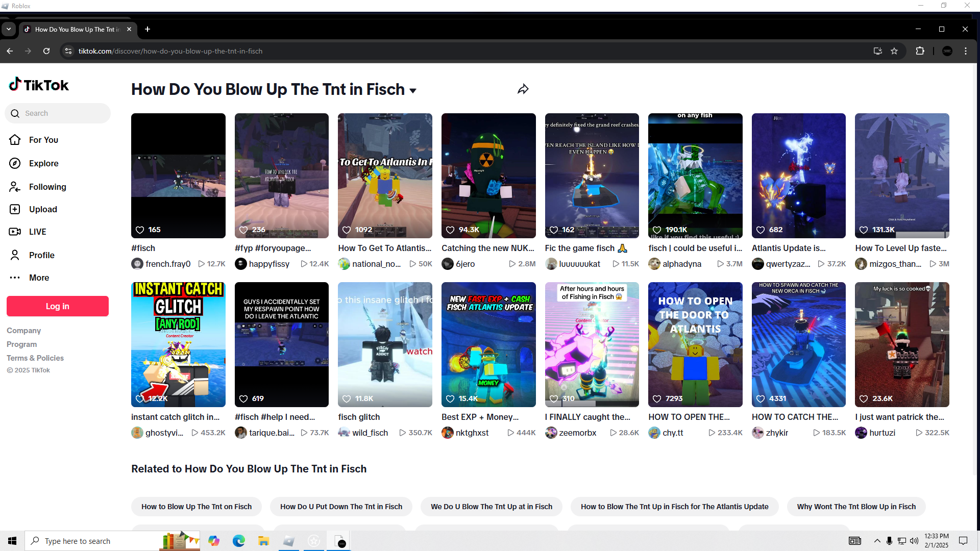Open browser extensions puzzle icon

(920, 51)
